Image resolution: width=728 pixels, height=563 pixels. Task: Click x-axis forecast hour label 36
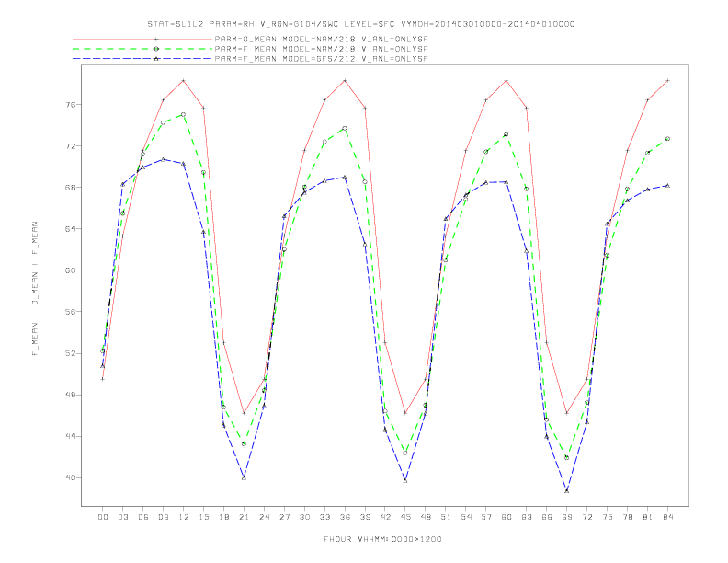click(x=345, y=517)
